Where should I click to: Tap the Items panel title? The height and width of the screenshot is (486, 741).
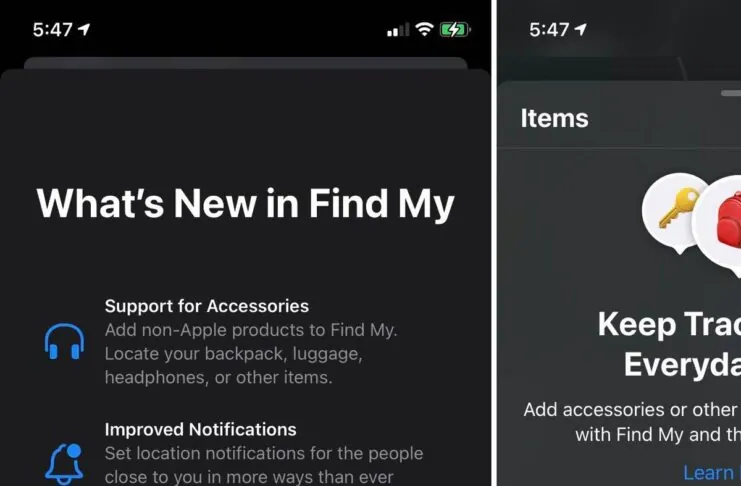(x=554, y=118)
